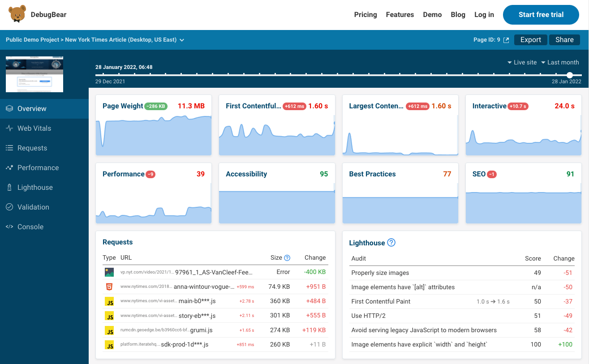Screen dimensions: 589x364
Task: Click the Web Vitals pulse icon
Action: click(x=9, y=128)
